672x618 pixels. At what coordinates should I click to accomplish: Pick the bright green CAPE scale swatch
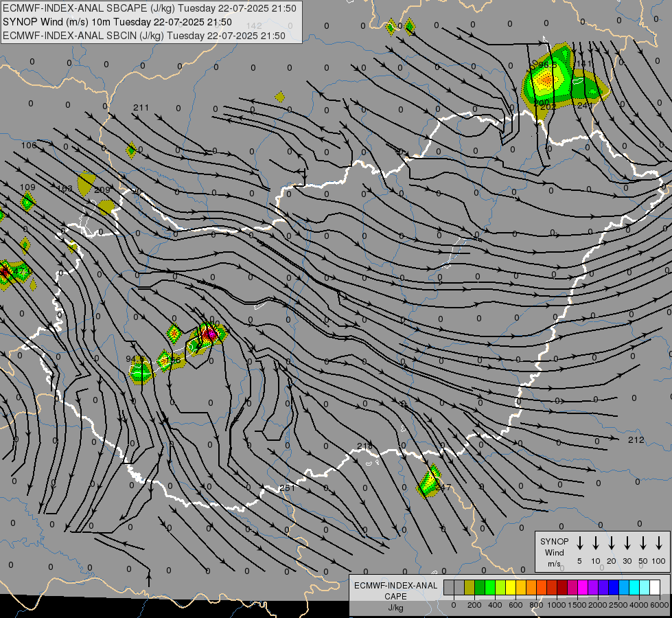click(x=490, y=588)
